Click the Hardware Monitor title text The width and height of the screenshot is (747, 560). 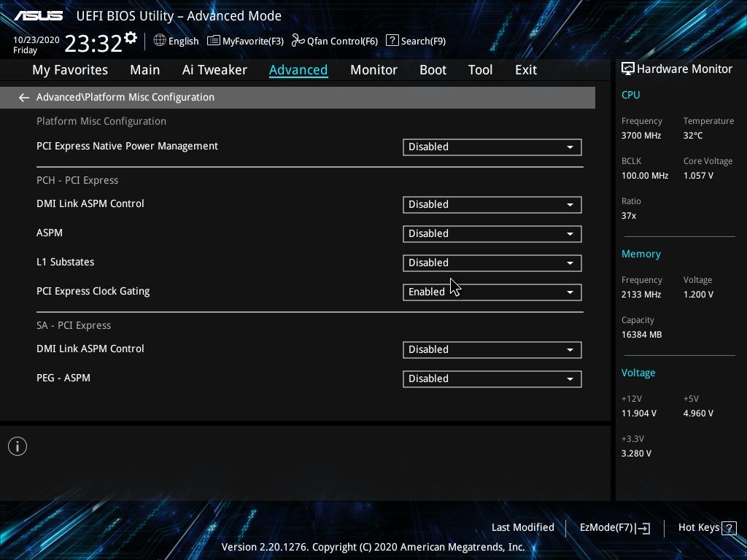pos(684,69)
